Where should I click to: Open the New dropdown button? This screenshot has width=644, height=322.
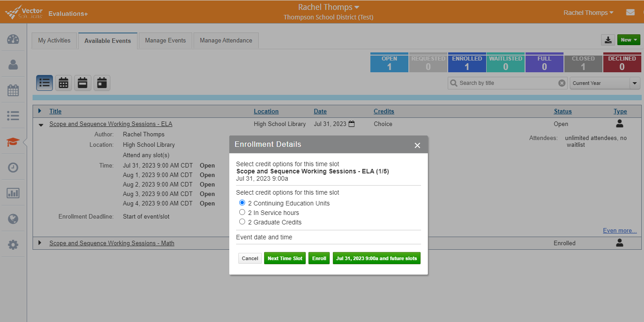pyautogui.click(x=629, y=39)
